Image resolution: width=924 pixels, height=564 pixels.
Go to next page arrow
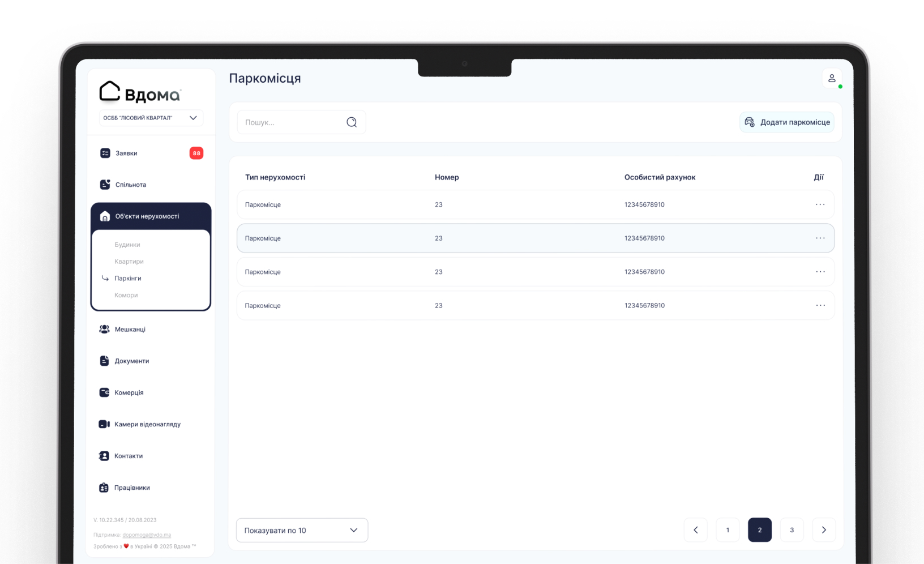[x=824, y=530]
